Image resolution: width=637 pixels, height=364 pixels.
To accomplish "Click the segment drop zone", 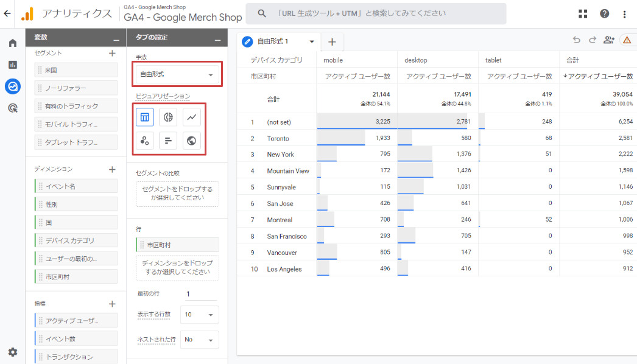I will coord(177,194).
